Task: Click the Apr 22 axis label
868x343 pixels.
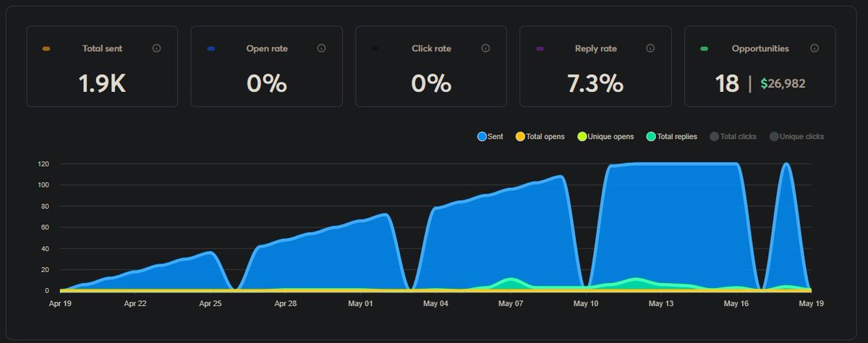Action: (135, 304)
